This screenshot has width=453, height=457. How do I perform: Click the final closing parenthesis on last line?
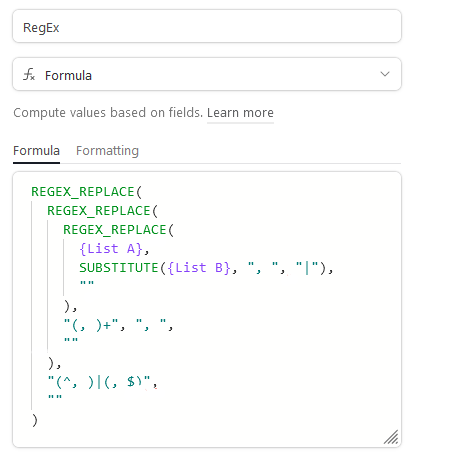(35, 420)
